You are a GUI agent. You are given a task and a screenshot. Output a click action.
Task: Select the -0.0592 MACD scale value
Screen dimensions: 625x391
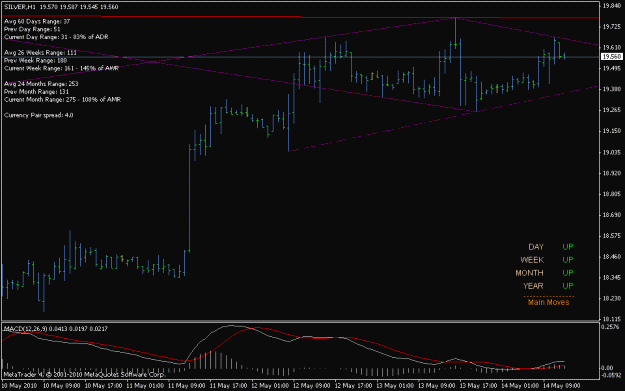[x=610, y=375]
